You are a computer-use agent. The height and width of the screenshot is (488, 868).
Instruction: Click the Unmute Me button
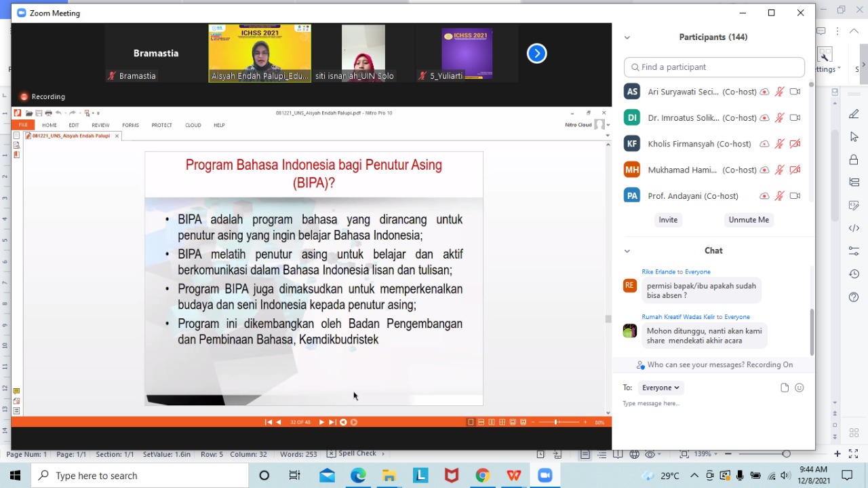(749, 220)
